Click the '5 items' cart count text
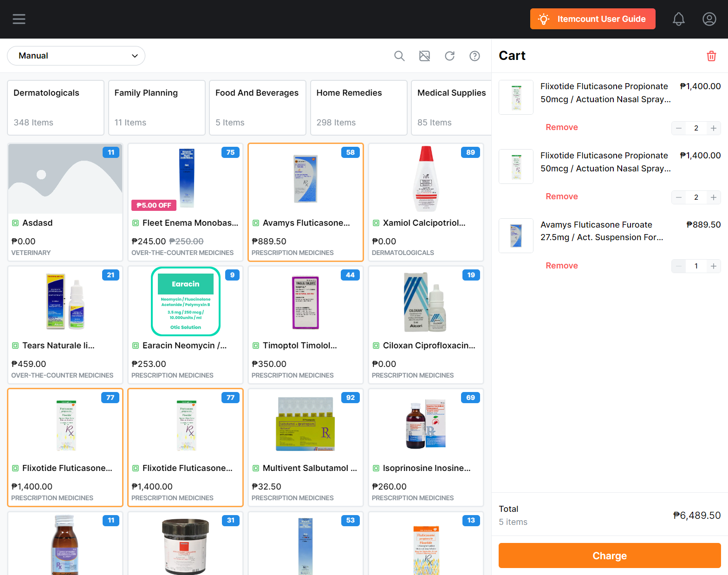728x575 pixels. point(513,522)
